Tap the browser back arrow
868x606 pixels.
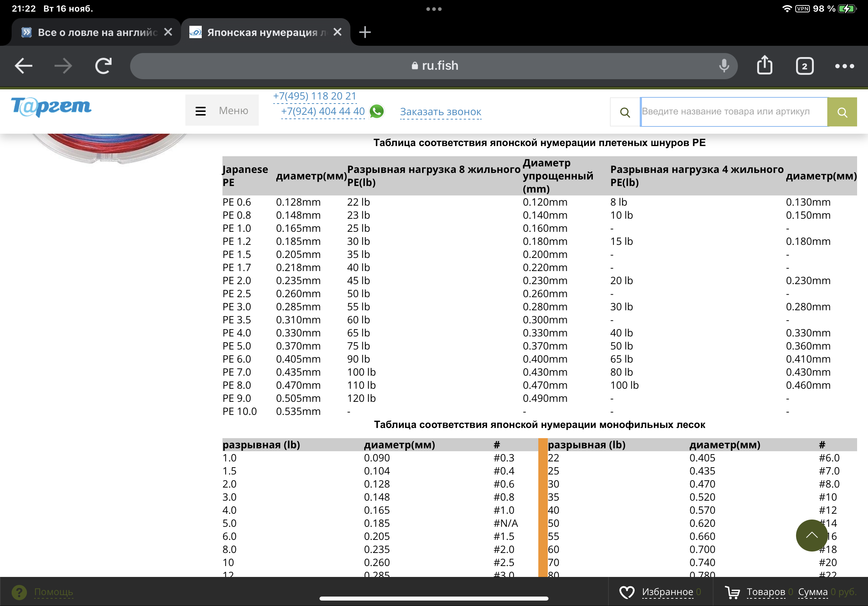pos(23,66)
